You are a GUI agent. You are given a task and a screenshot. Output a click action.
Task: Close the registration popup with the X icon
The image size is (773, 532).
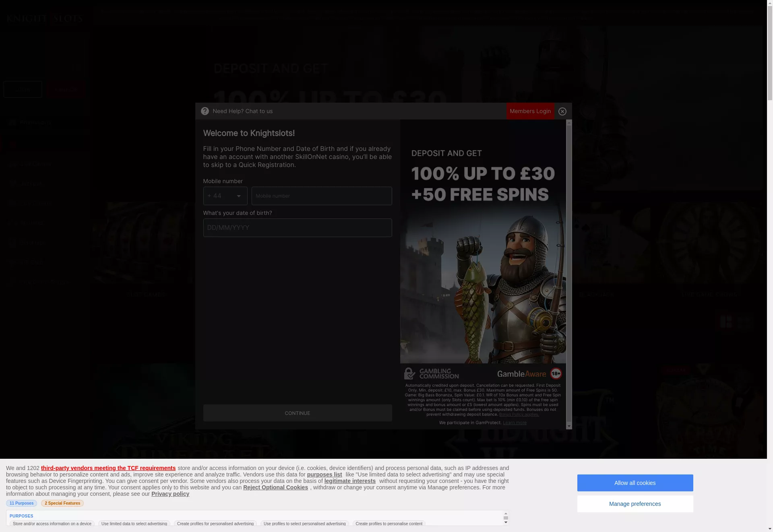click(562, 111)
